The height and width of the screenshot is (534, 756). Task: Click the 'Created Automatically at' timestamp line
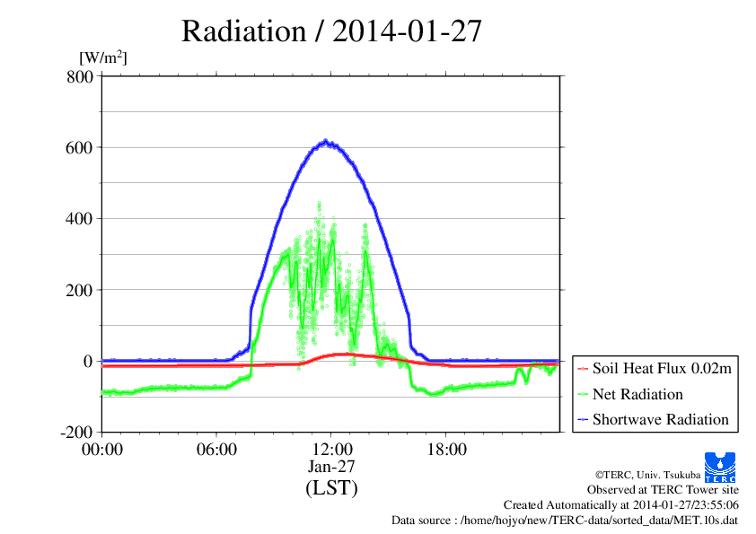pos(621,505)
